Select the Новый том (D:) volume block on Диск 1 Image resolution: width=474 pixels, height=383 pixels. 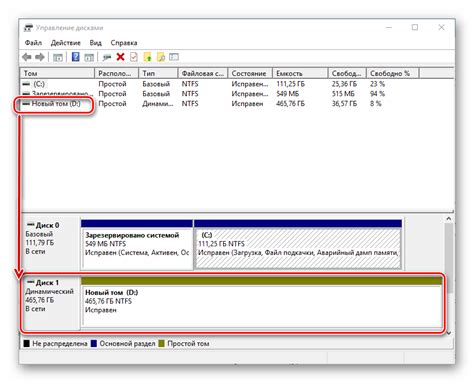pyautogui.click(x=262, y=303)
